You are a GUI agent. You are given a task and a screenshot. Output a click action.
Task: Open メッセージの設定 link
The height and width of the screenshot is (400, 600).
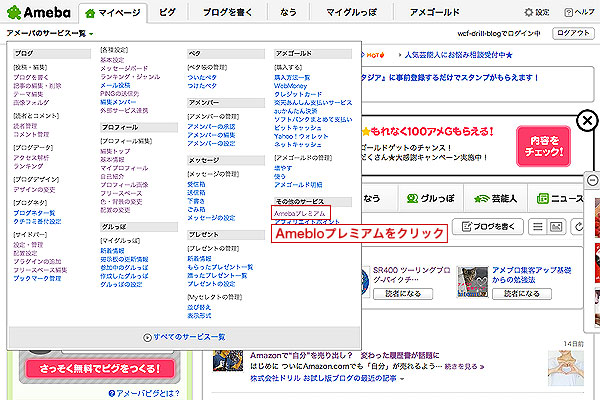click(211, 218)
